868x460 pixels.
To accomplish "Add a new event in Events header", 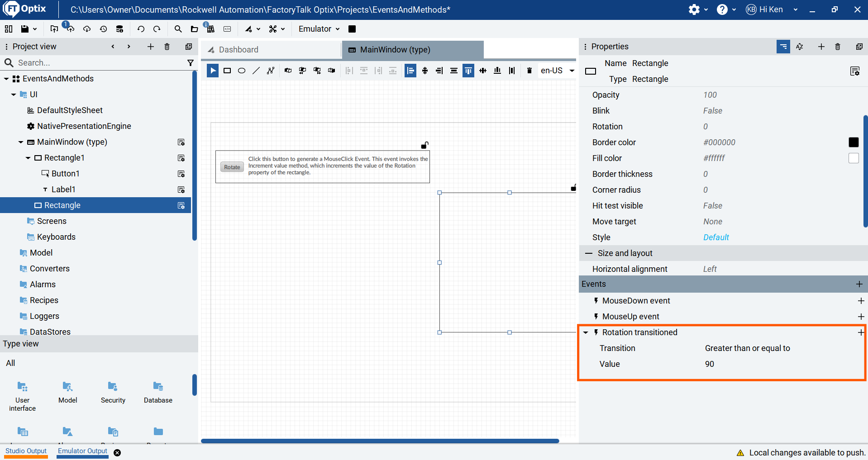I will click(x=859, y=284).
